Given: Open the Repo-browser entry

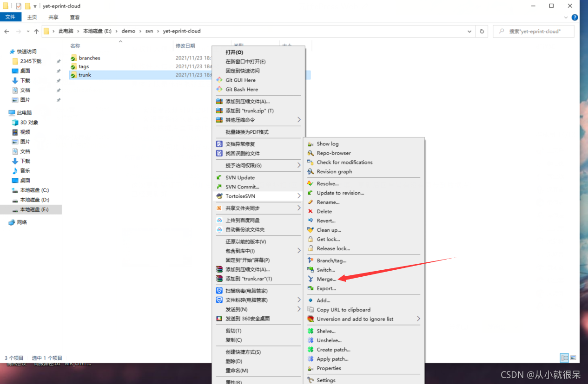Looking at the screenshot, I should tap(334, 153).
